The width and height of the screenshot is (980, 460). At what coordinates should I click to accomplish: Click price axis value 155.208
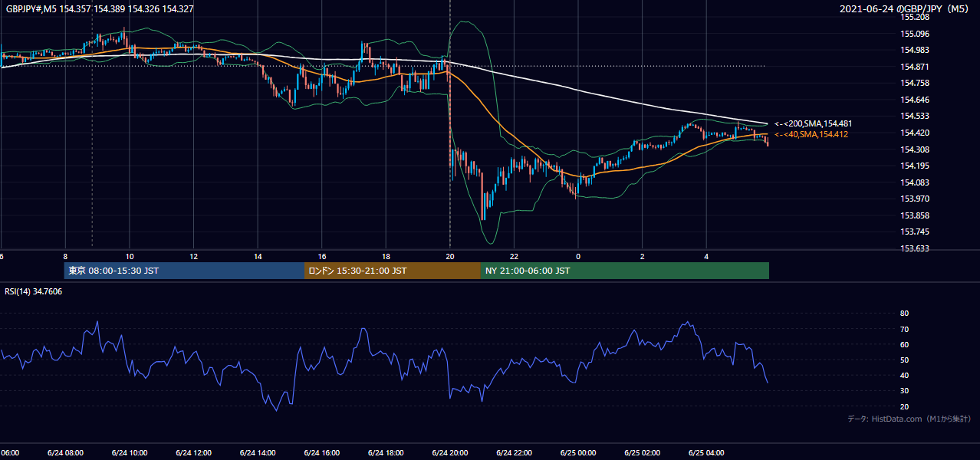[915, 17]
